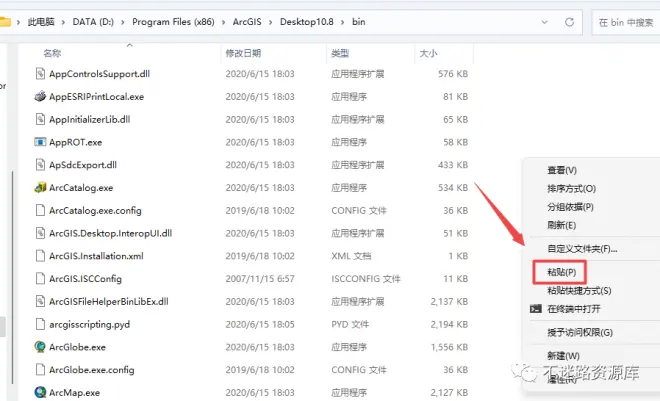660x401 pixels.
Task: Click the AppROT.exe application icon
Action: tap(40, 142)
